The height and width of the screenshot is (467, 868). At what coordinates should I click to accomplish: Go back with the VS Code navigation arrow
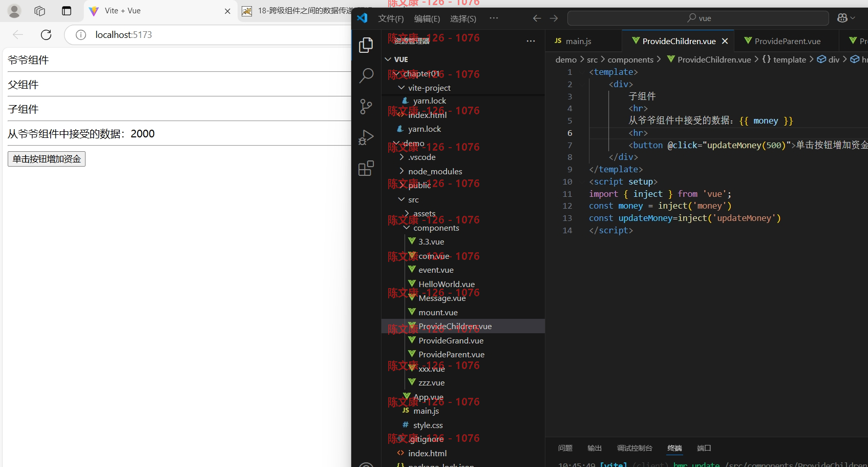[537, 18]
